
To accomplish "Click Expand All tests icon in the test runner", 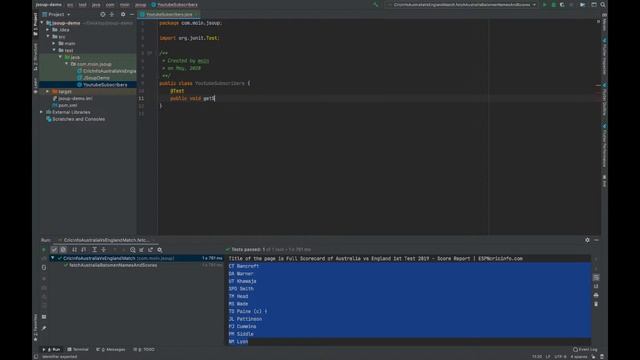I will click(94, 250).
